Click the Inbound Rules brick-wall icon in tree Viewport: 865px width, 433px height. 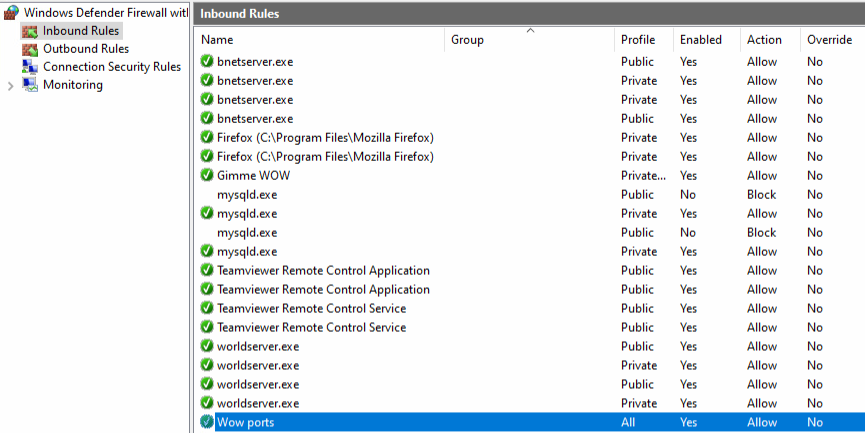click(30, 31)
